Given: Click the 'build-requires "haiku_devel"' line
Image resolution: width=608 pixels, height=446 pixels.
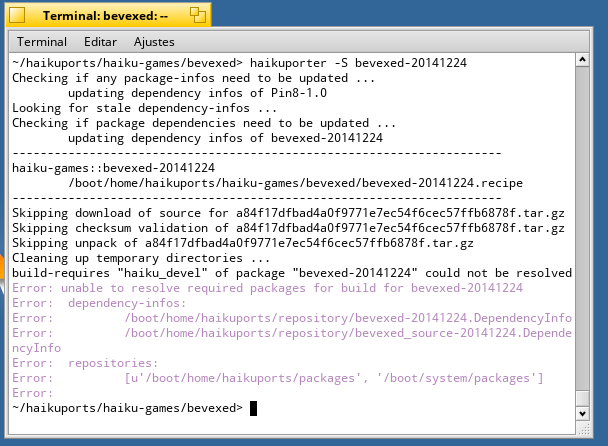Looking at the screenshot, I should point(292,273).
